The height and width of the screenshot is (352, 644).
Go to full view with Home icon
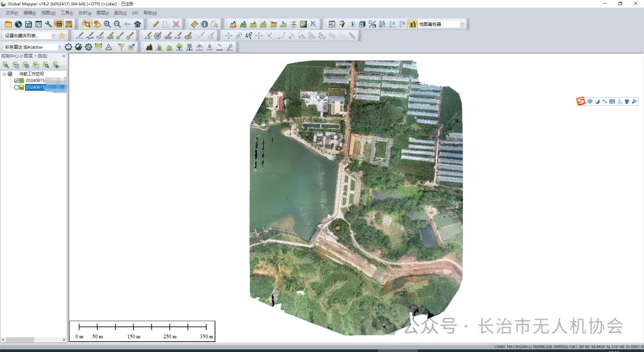[x=138, y=24]
